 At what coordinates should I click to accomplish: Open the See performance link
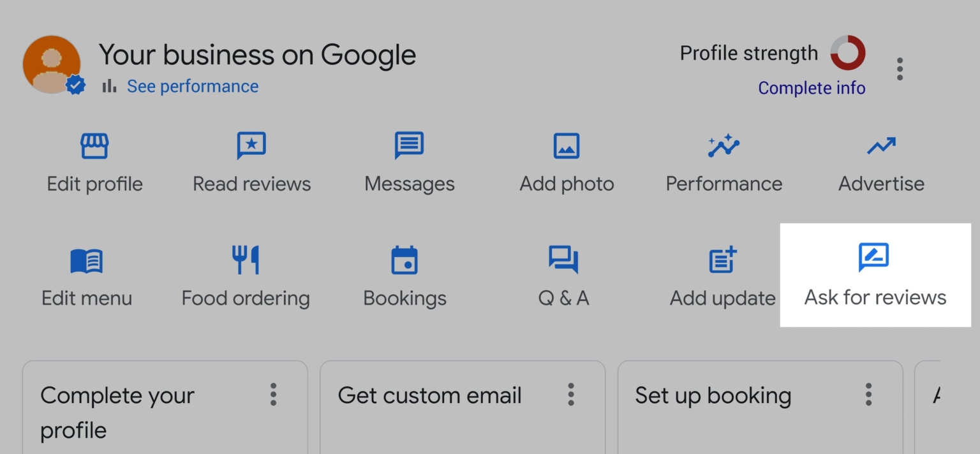(193, 86)
